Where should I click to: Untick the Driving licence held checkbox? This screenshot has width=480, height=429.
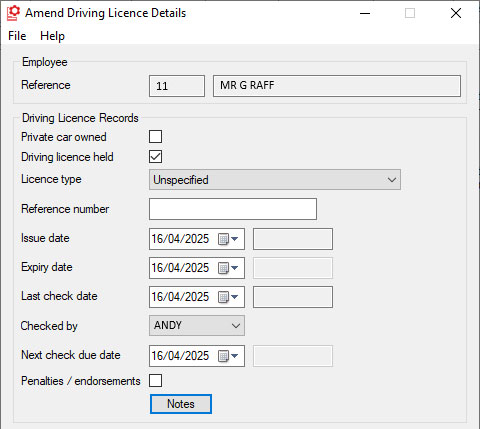point(156,157)
